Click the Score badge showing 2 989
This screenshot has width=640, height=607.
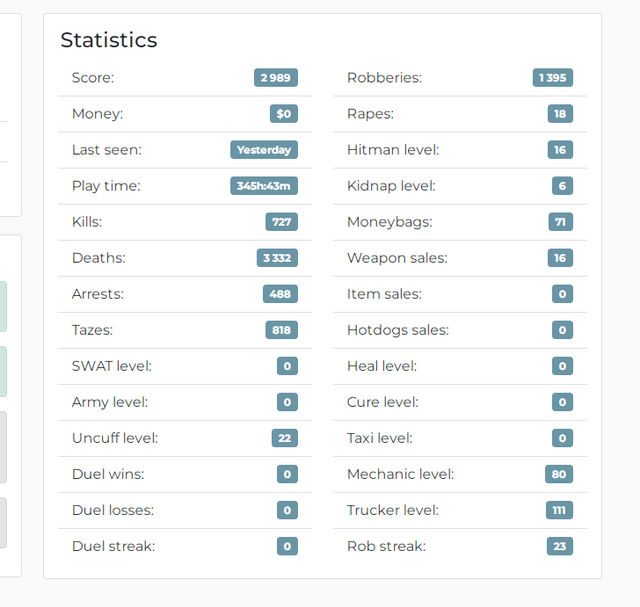coord(276,78)
